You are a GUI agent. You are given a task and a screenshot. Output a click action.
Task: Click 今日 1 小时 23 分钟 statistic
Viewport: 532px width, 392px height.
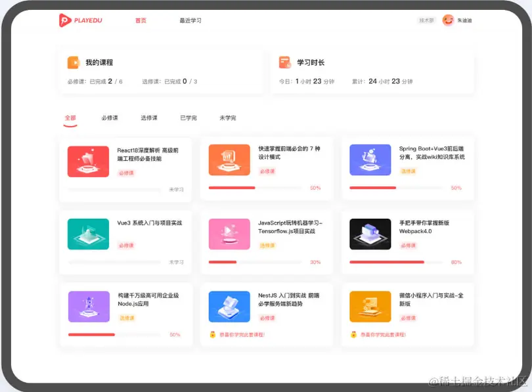click(x=307, y=81)
